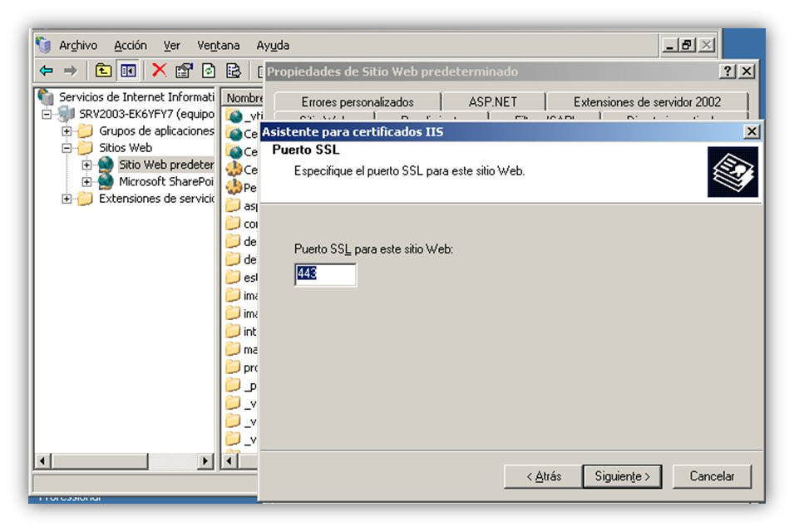Click the Atrás button in the wizard

[544, 476]
